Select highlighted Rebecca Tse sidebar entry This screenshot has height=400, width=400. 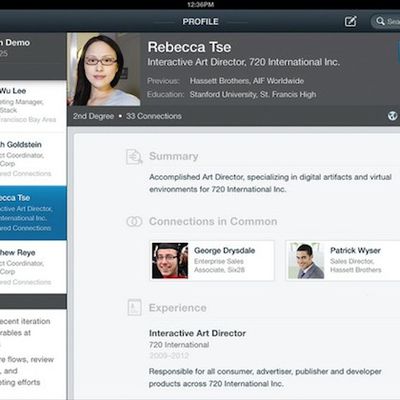point(33,213)
